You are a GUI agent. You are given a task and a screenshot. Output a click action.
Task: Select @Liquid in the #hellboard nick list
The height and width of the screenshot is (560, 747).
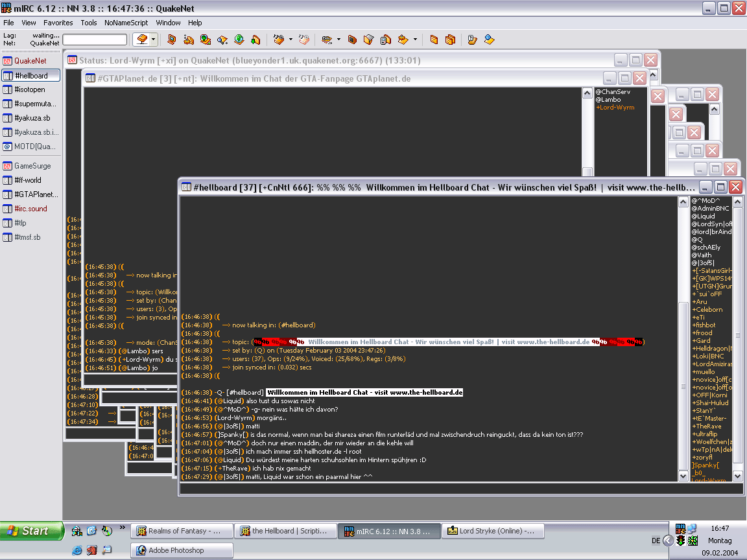(703, 216)
